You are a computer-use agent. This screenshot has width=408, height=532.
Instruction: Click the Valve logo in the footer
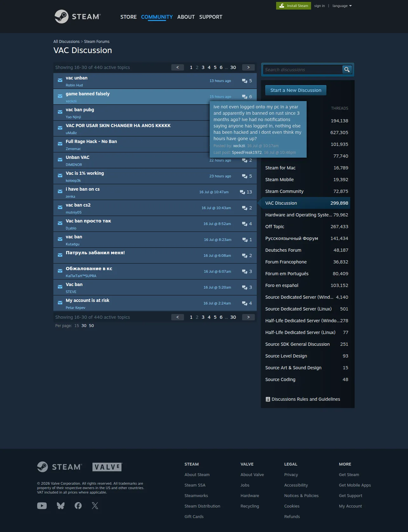[x=107, y=467]
